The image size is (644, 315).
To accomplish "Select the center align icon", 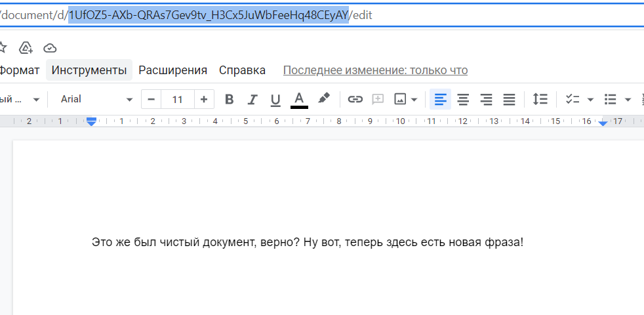I will click(x=463, y=99).
